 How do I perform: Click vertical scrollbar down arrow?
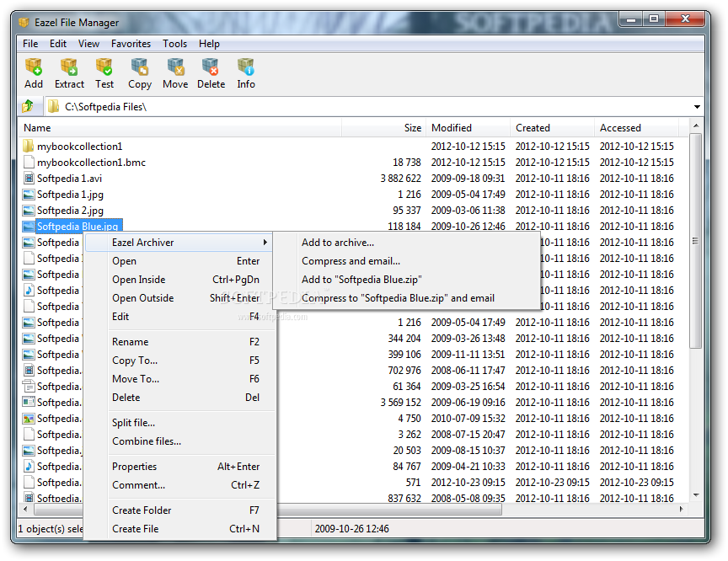(695, 495)
